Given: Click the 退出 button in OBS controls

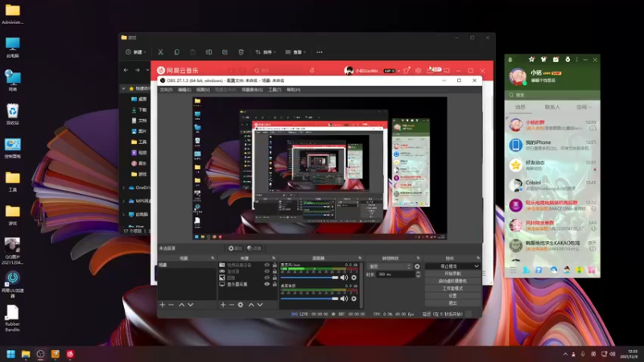Looking at the screenshot, I should pos(452,303).
